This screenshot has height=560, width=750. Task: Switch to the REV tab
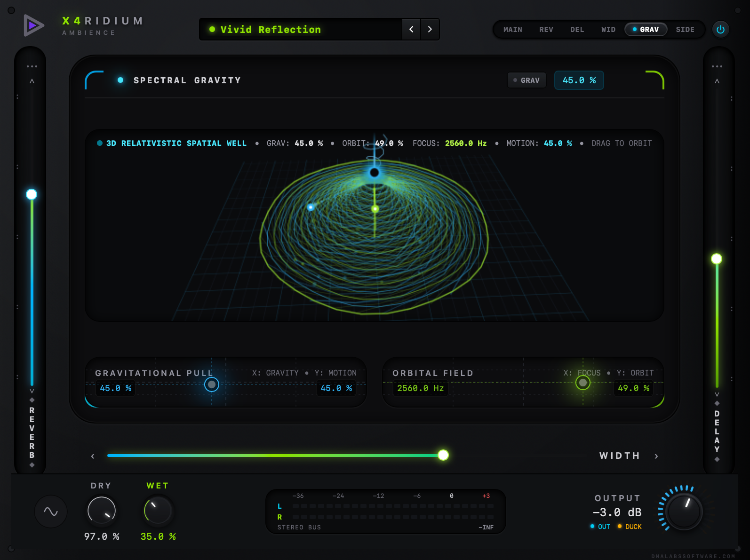point(546,29)
